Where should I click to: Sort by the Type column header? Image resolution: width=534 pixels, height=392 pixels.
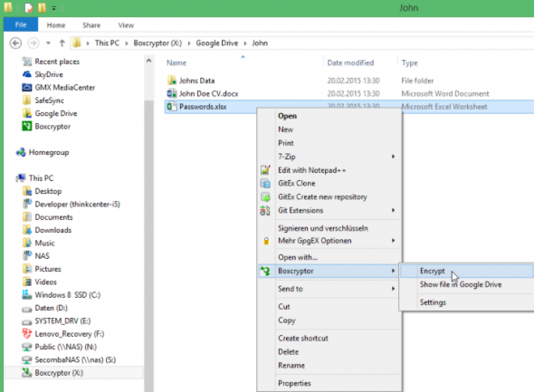pos(409,62)
